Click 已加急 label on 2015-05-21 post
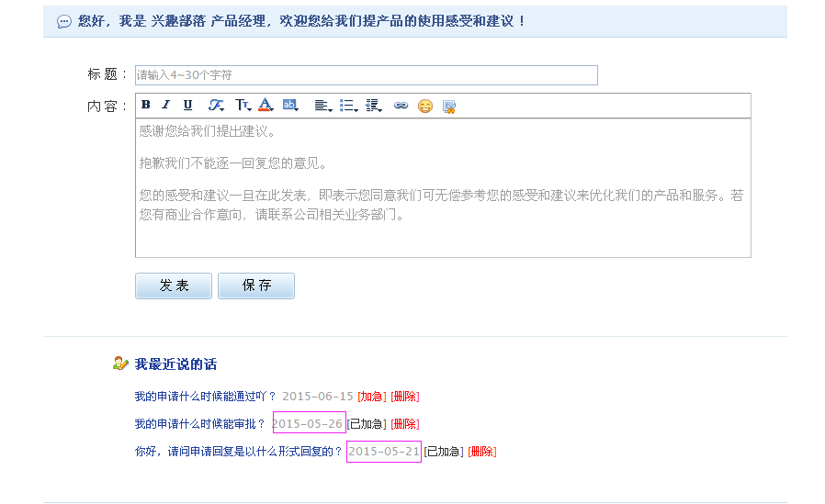 (444, 451)
